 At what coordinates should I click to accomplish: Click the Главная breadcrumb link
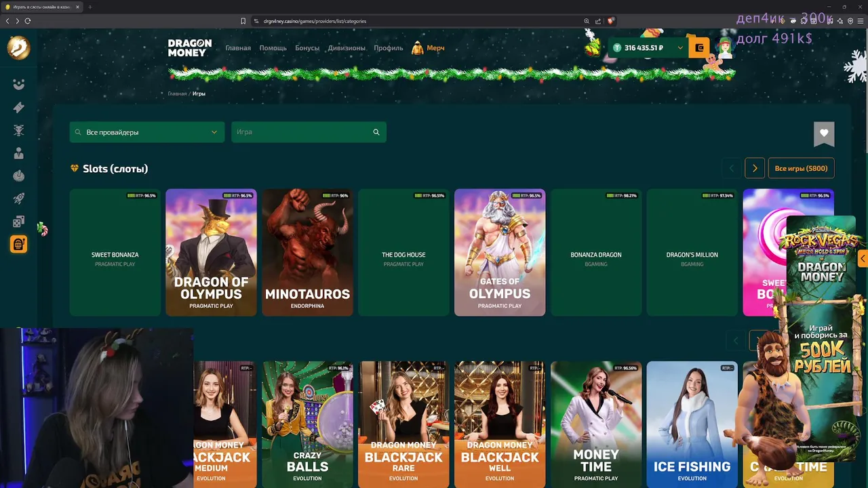pyautogui.click(x=177, y=94)
